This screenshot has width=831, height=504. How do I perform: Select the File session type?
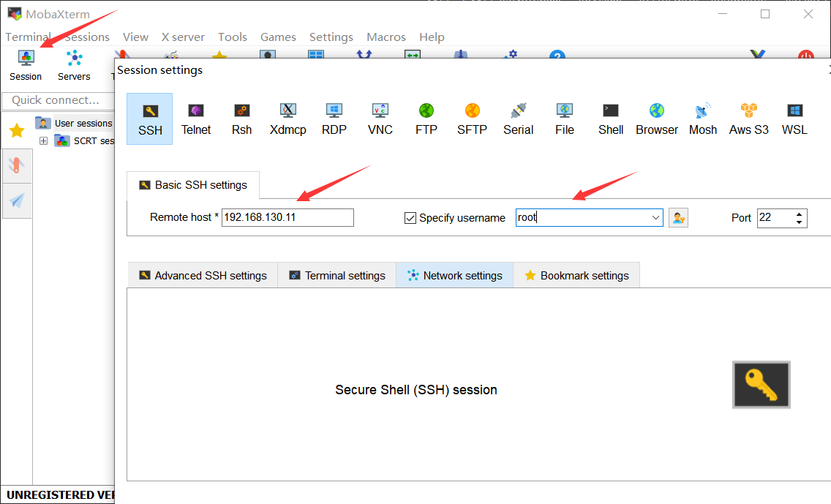click(x=565, y=119)
